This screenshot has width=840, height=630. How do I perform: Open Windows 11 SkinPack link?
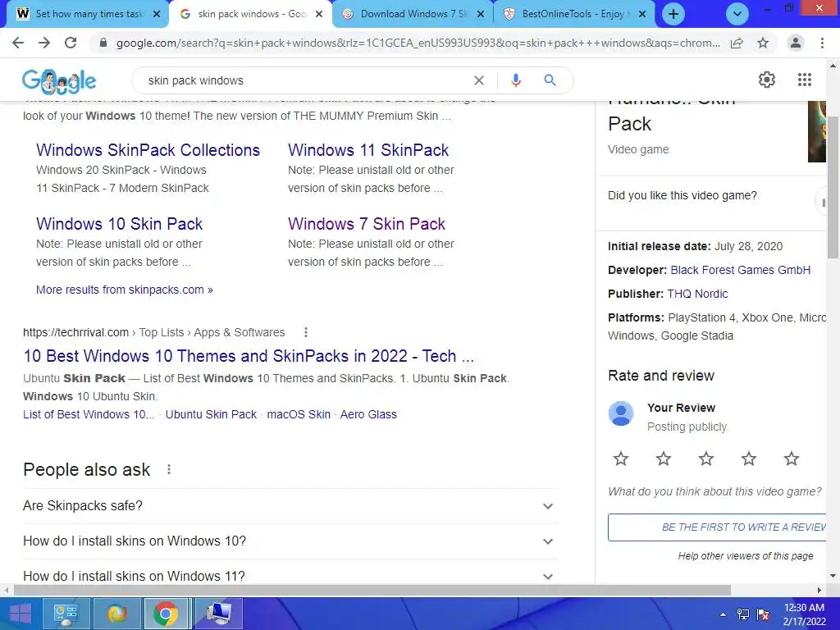pyautogui.click(x=368, y=150)
